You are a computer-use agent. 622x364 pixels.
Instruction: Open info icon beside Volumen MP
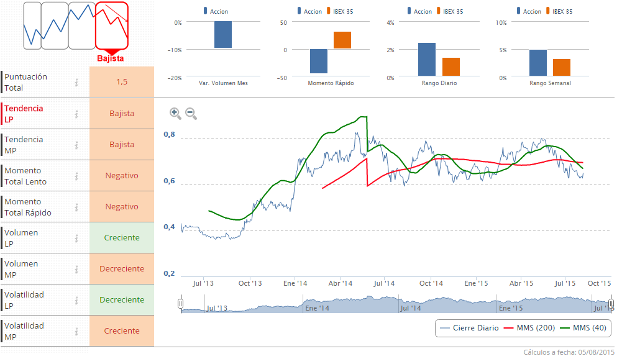[x=76, y=269]
